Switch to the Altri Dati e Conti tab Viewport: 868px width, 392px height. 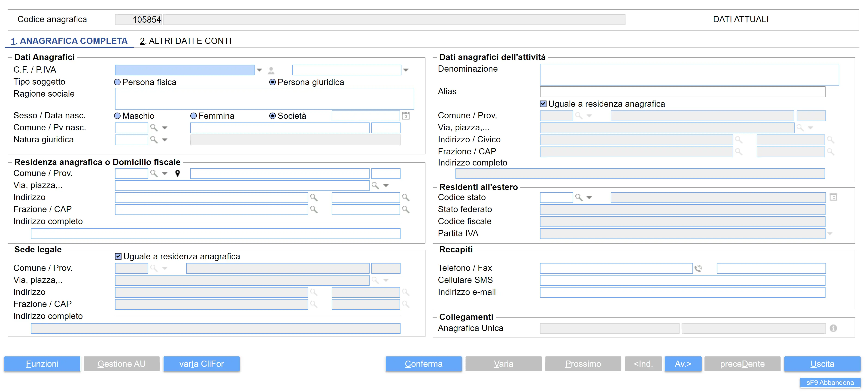click(x=186, y=41)
